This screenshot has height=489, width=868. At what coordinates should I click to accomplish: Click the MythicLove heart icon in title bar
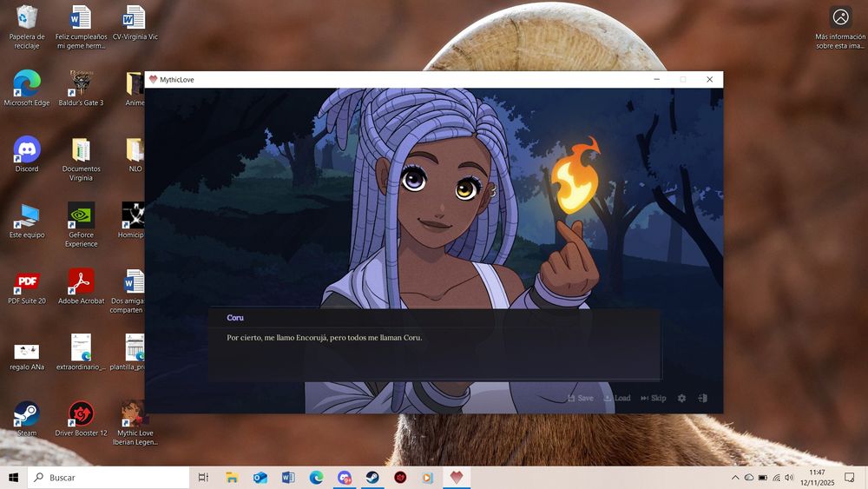point(154,80)
